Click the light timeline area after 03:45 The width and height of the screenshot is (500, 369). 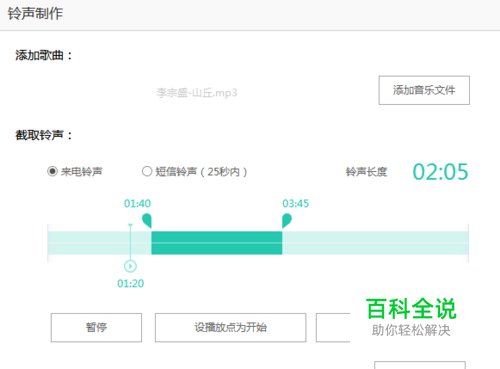pyautogui.click(x=375, y=243)
